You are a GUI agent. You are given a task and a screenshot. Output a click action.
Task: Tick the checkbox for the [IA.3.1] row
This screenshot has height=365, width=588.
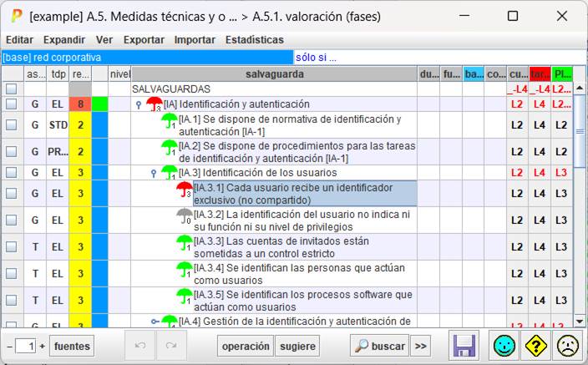tap(11, 194)
